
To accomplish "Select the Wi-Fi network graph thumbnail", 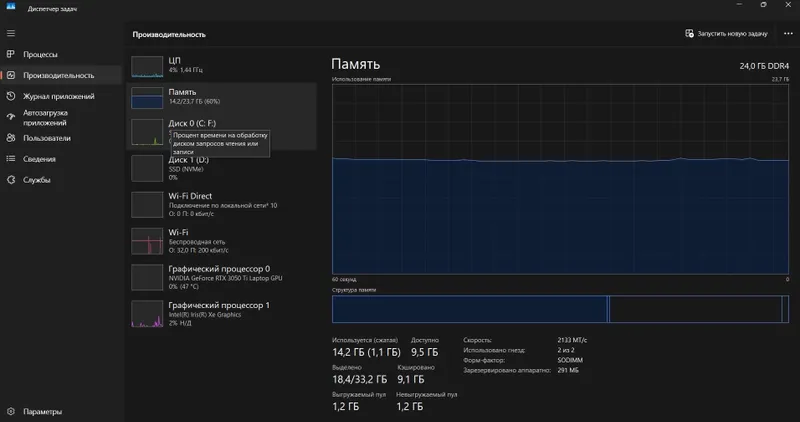I will [147, 241].
